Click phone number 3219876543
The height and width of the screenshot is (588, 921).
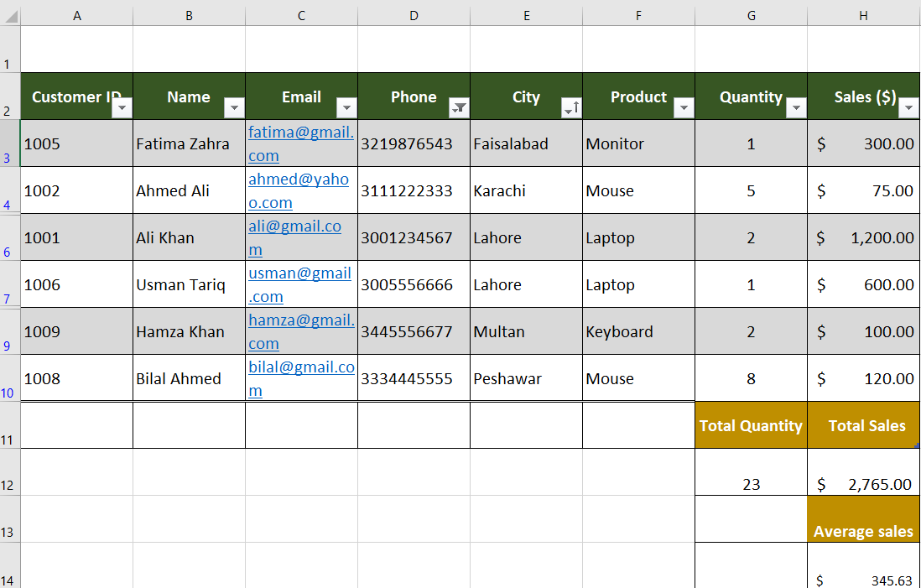[x=414, y=143]
